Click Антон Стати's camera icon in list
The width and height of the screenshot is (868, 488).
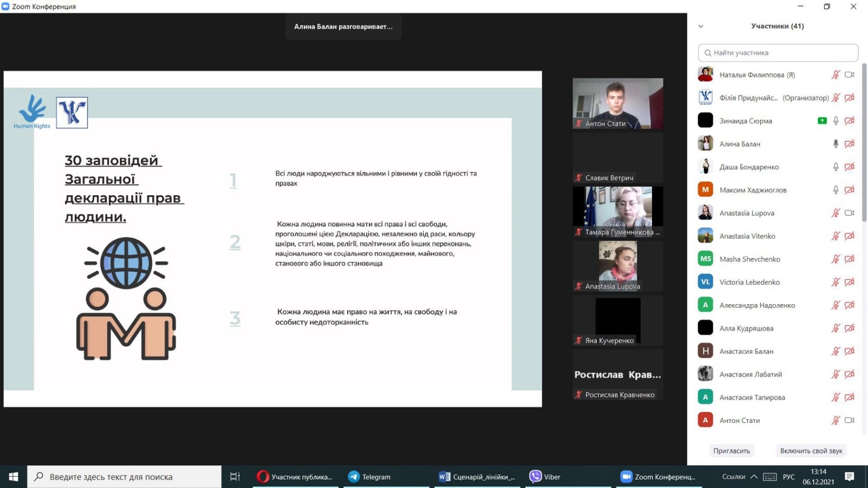[850, 420]
